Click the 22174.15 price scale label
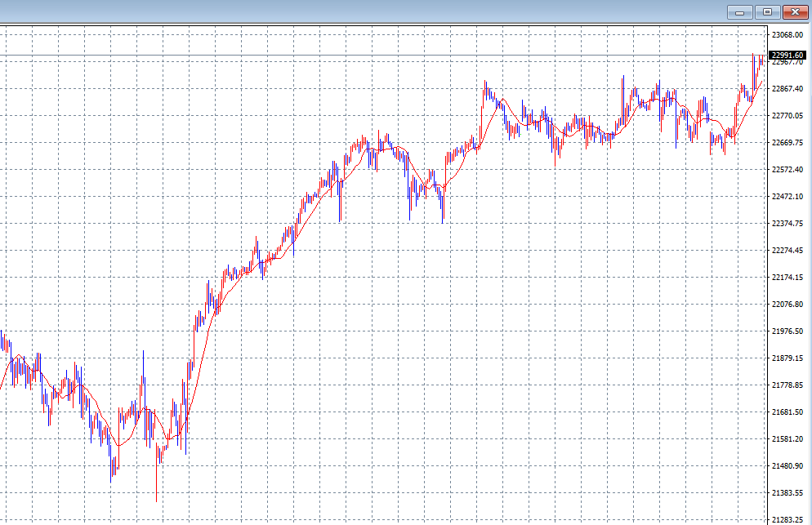 [787, 278]
